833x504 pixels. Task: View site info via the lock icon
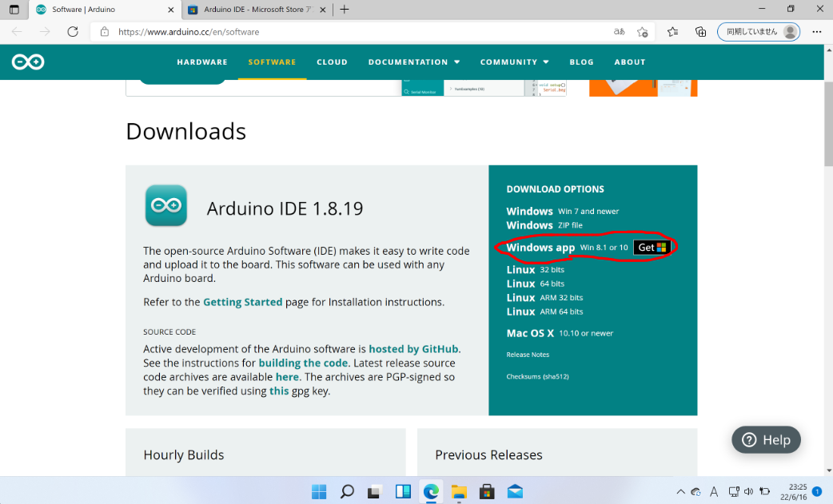pyautogui.click(x=105, y=32)
